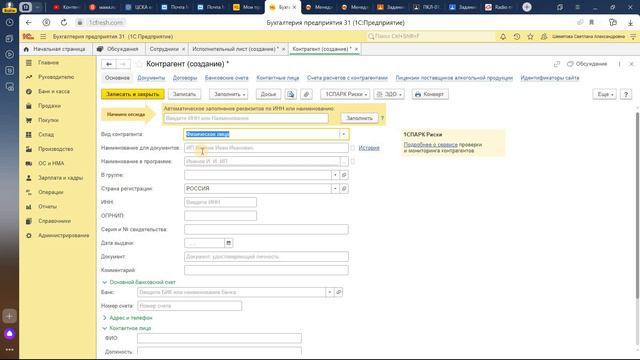
Task: Click the 1C logo in the header
Action: (28, 36)
